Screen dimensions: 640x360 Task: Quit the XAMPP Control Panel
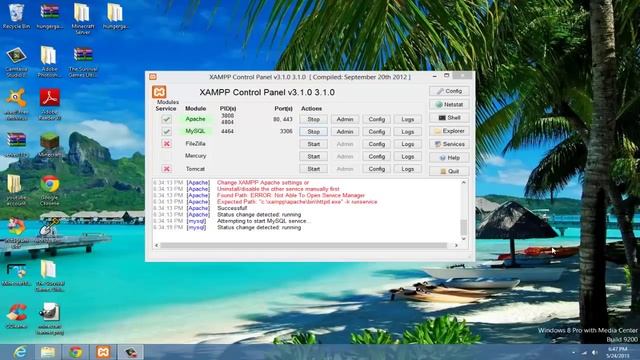(449, 171)
